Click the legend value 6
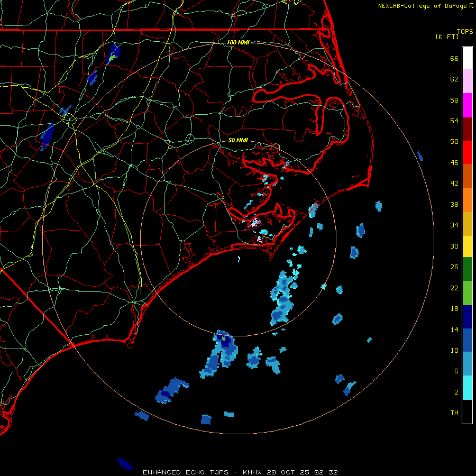 point(456,371)
